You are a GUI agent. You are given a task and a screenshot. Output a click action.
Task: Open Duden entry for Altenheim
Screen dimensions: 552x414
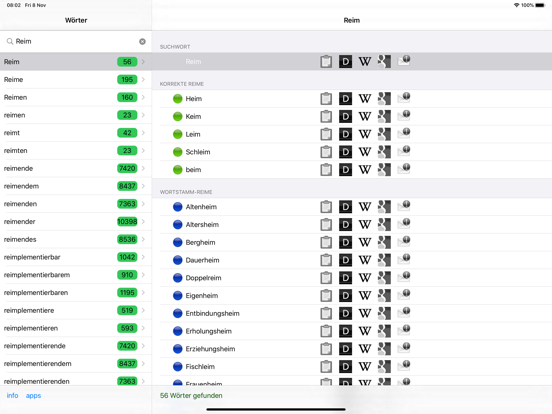(x=345, y=207)
